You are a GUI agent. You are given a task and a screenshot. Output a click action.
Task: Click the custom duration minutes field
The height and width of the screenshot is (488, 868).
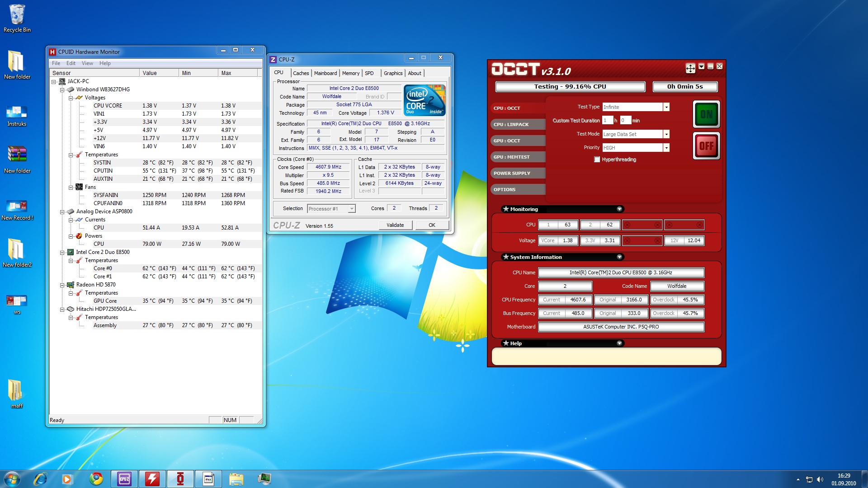tap(625, 120)
